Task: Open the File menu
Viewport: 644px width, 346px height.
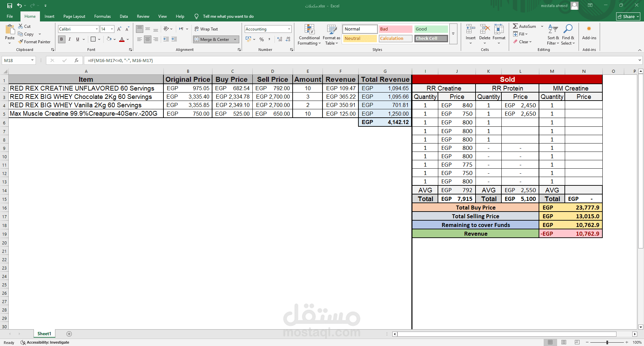Action: point(10,16)
